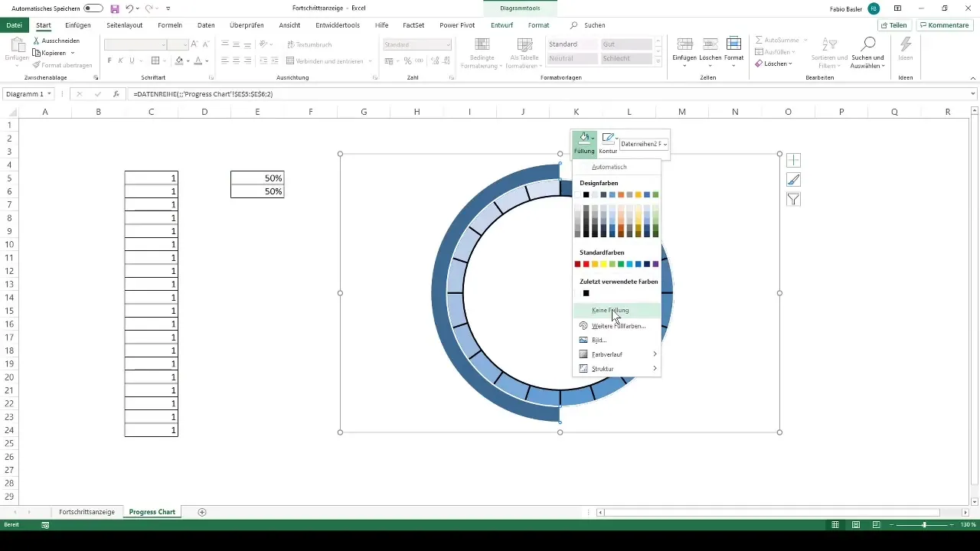The image size is (980, 551).
Task: Switch to page layout view icon
Action: coord(855,525)
